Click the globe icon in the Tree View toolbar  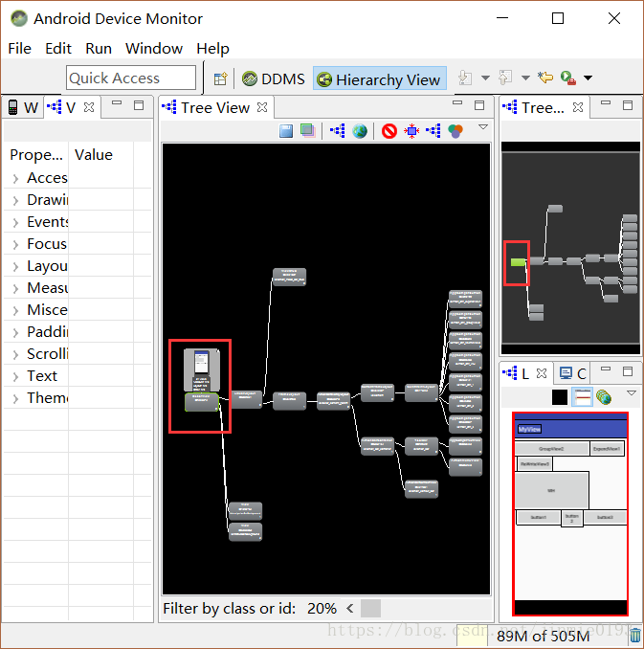pos(360,131)
